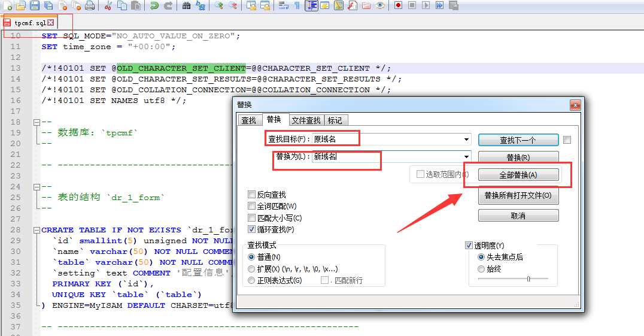The width and height of the screenshot is (644, 336).
Task: Click the Print toolbar icon
Action: point(90,5)
